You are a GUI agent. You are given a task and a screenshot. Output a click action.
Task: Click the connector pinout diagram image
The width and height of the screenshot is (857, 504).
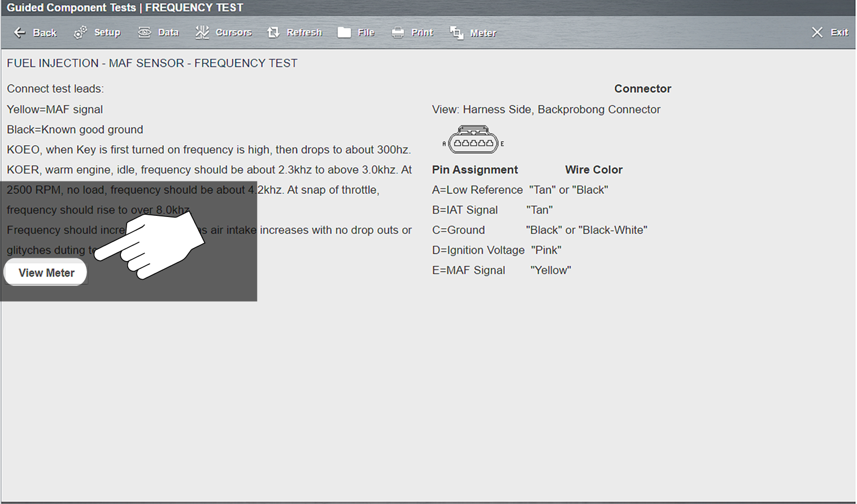tap(473, 140)
